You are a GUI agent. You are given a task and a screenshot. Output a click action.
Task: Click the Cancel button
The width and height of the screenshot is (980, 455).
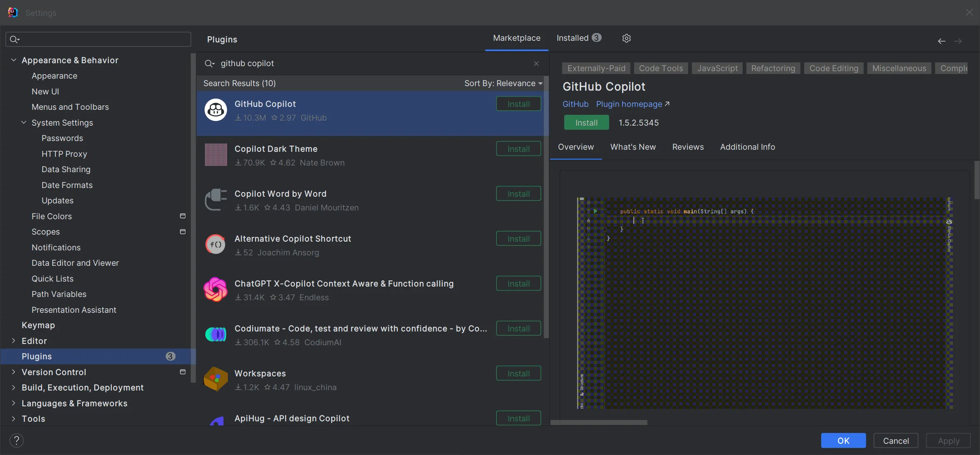(896, 441)
